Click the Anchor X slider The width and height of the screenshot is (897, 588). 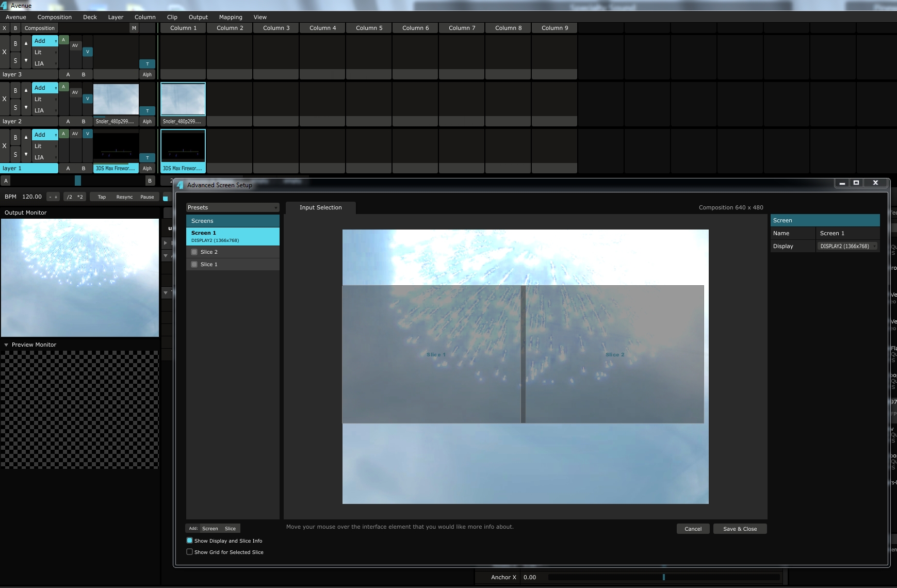pos(663,577)
